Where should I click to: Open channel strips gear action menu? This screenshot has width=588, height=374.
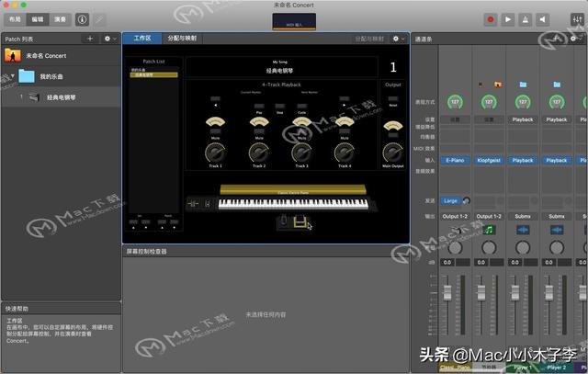tap(575, 39)
